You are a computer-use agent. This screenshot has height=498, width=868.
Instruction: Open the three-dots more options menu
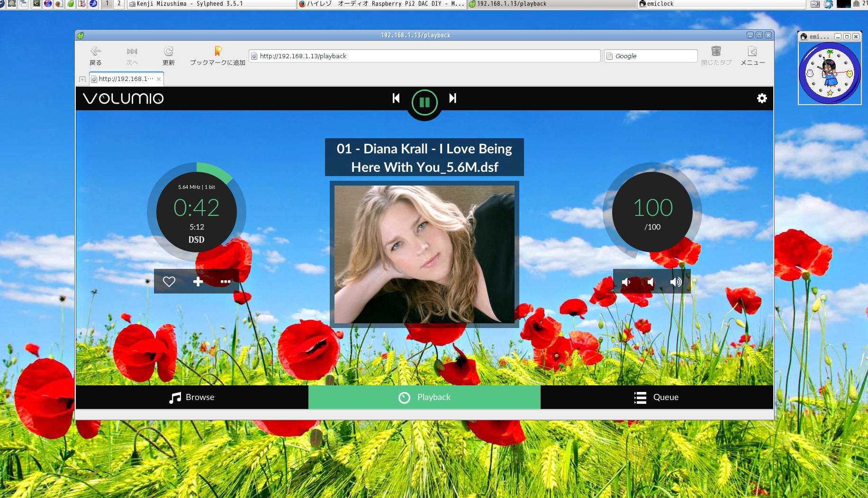(226, 282)
